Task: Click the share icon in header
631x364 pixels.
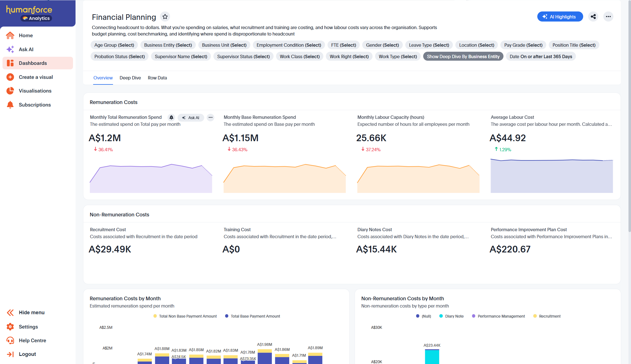Action: [593, 17]
